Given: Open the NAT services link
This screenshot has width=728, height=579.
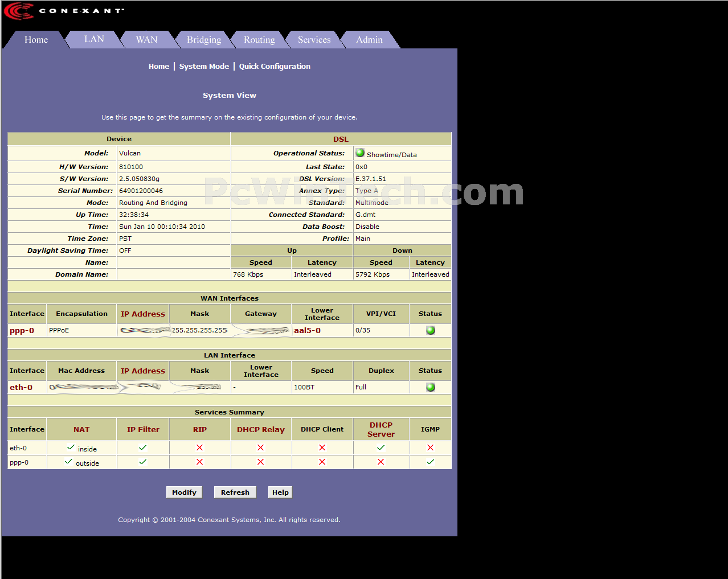Looking at the screenshot, I should click(x=81, y=430).
